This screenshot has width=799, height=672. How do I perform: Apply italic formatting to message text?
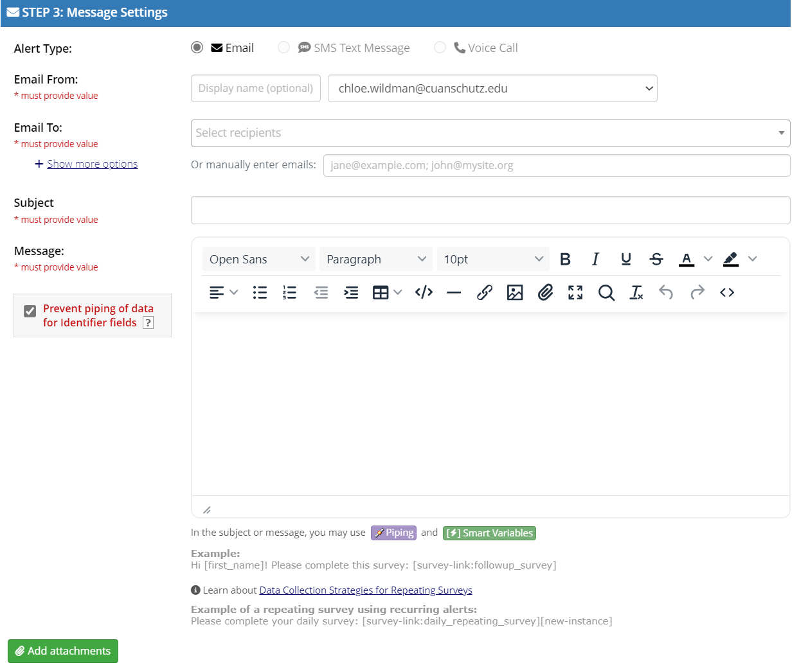click(x=595, y=259)
